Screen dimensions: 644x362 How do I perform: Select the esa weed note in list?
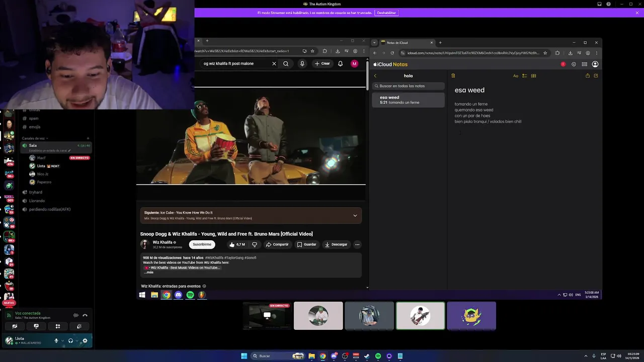point(408,100)
